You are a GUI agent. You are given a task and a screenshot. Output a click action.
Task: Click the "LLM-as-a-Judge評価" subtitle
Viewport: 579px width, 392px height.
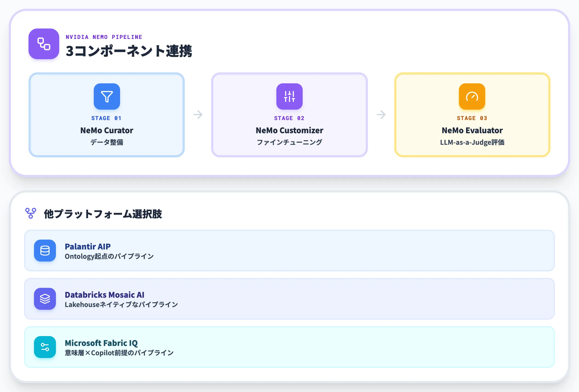pyautogui.click(x=472, y=142)
